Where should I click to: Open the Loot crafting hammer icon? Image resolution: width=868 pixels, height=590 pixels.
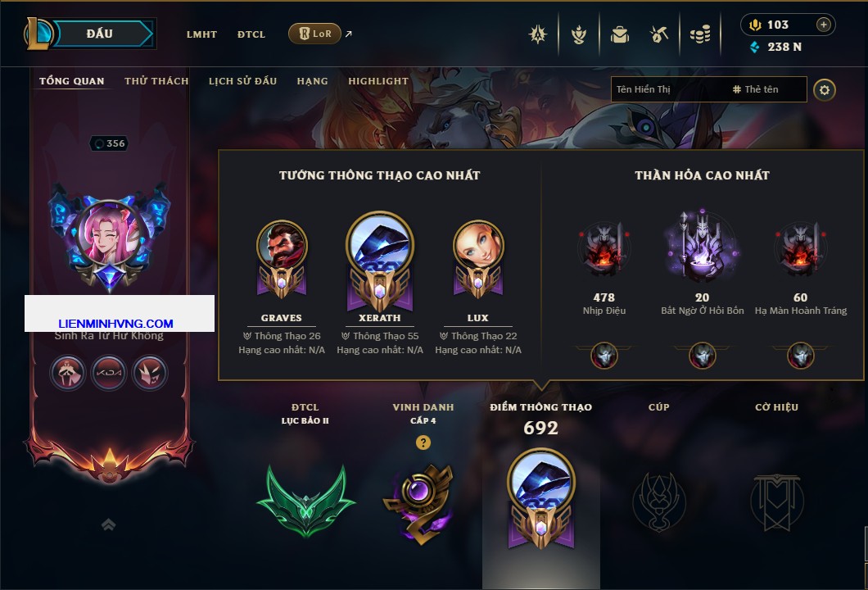click(658, 35)
